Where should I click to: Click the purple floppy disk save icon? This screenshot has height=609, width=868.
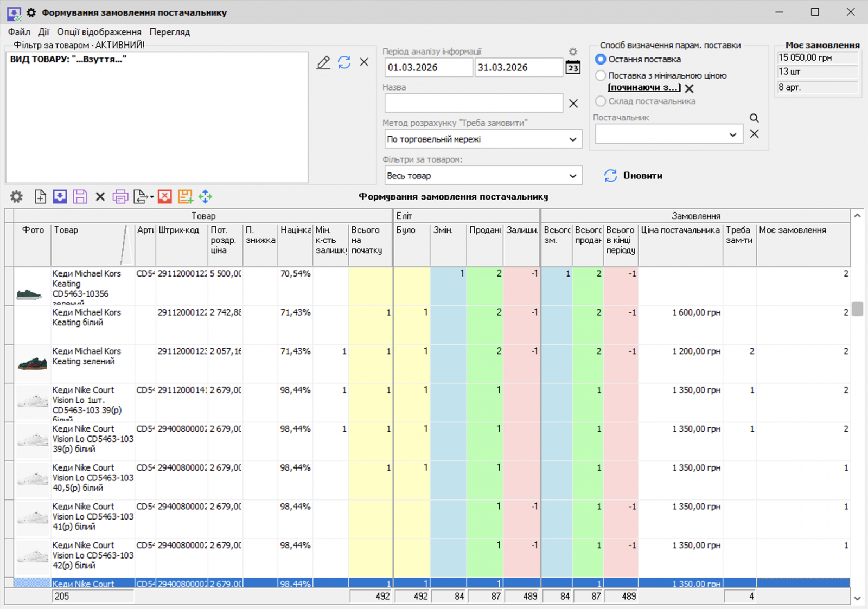[80, 197]
